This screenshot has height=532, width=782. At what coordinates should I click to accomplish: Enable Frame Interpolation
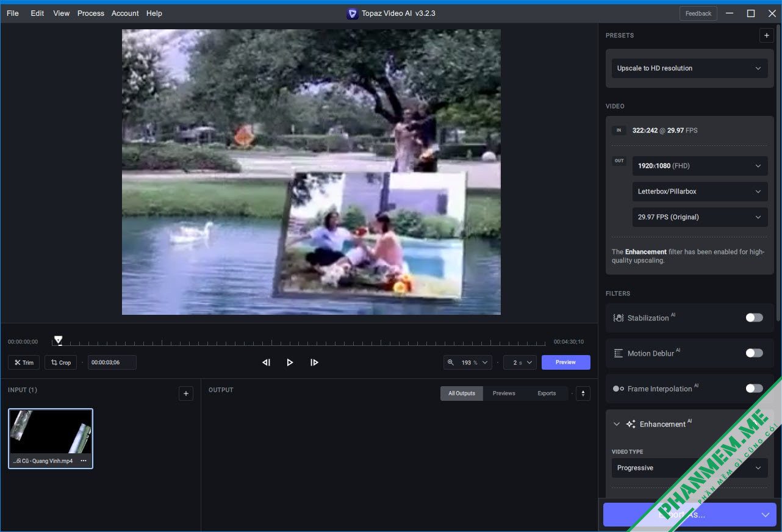point(754,389)
